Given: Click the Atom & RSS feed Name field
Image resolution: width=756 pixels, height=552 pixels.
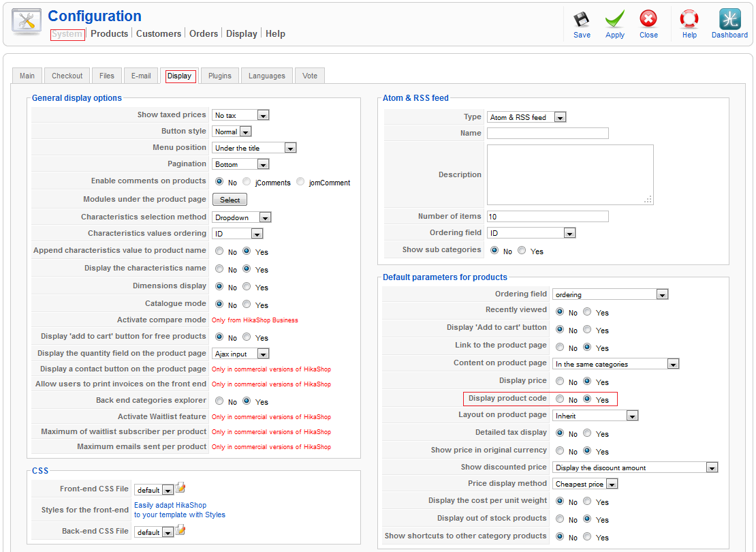Looking at the screenshot, I should click(548, 134).
